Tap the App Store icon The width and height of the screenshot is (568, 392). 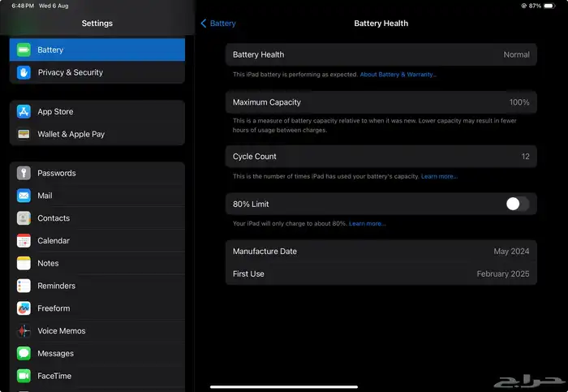point(24,111)
